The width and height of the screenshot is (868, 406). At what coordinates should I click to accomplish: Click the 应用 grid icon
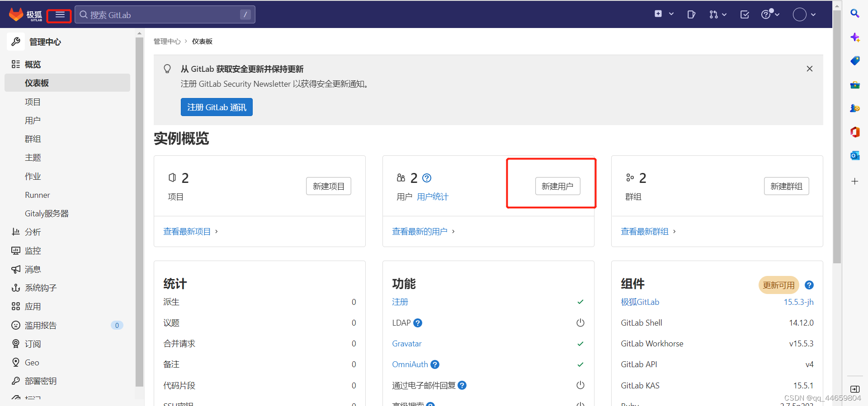[x=16, y=306]
